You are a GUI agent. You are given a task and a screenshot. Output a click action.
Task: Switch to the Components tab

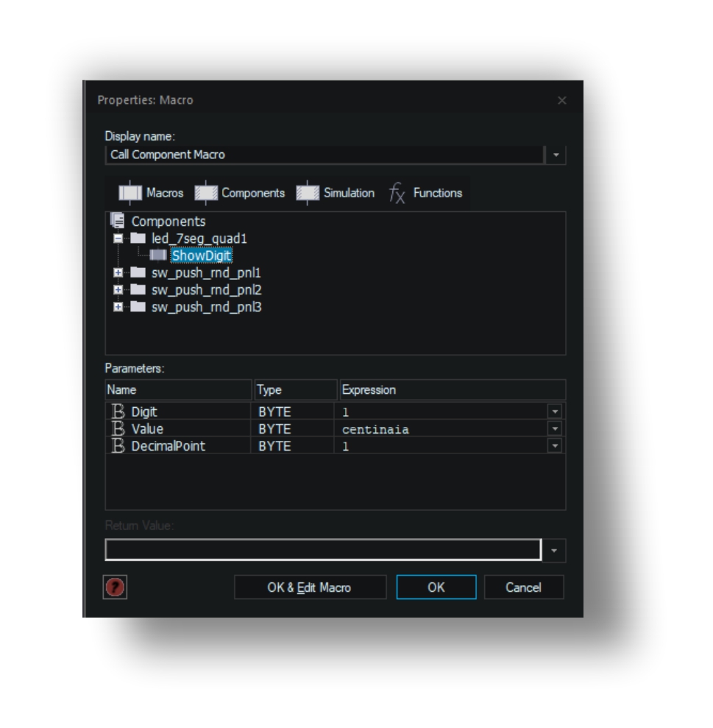(240, 193)
